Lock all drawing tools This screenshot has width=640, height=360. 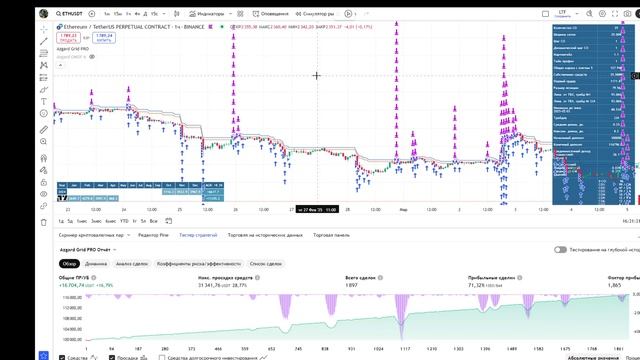pos(44,182)
